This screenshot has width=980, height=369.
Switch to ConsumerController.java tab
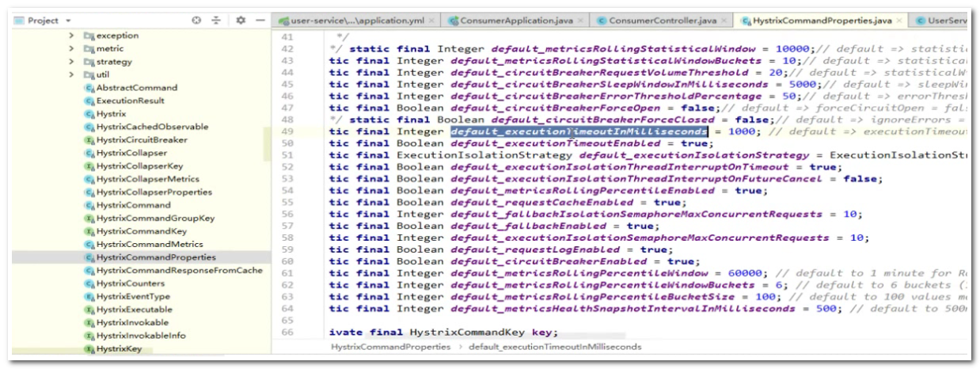(663, 20)
